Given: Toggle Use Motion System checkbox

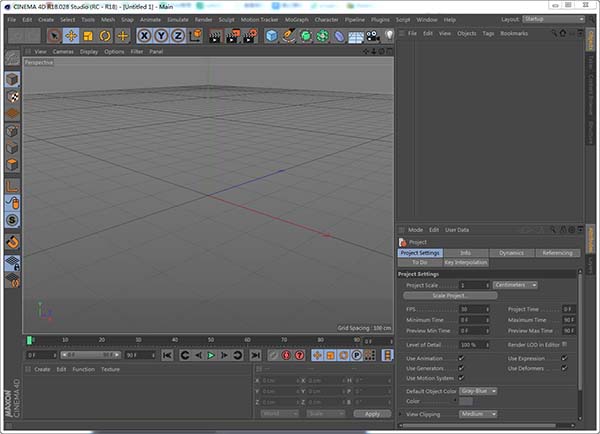Looking at the screenshot, I should pyautogui.click(x=461, y=378).
